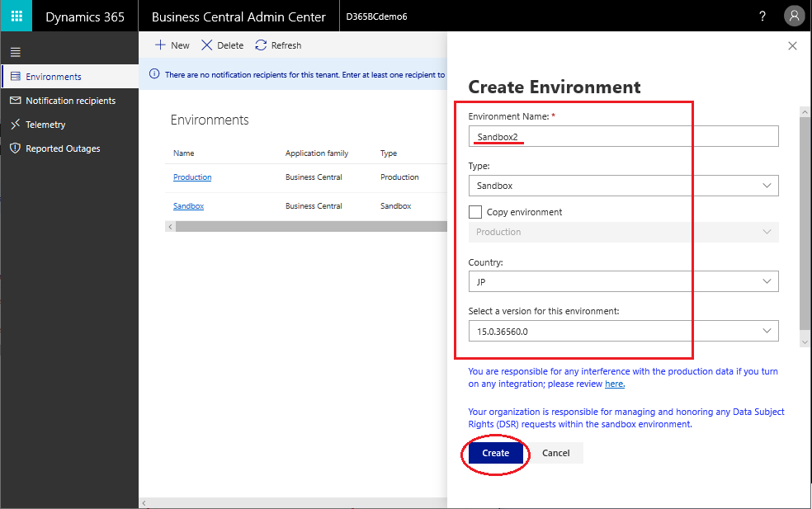Click Business Central cell in Production row

click(x=314, y=177)
